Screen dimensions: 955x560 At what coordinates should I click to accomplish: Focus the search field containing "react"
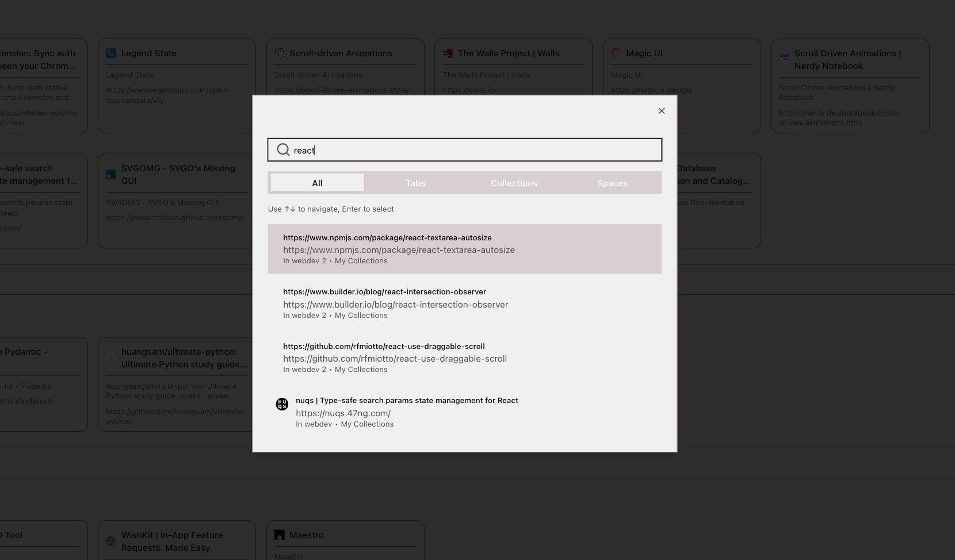click(465, 150)
